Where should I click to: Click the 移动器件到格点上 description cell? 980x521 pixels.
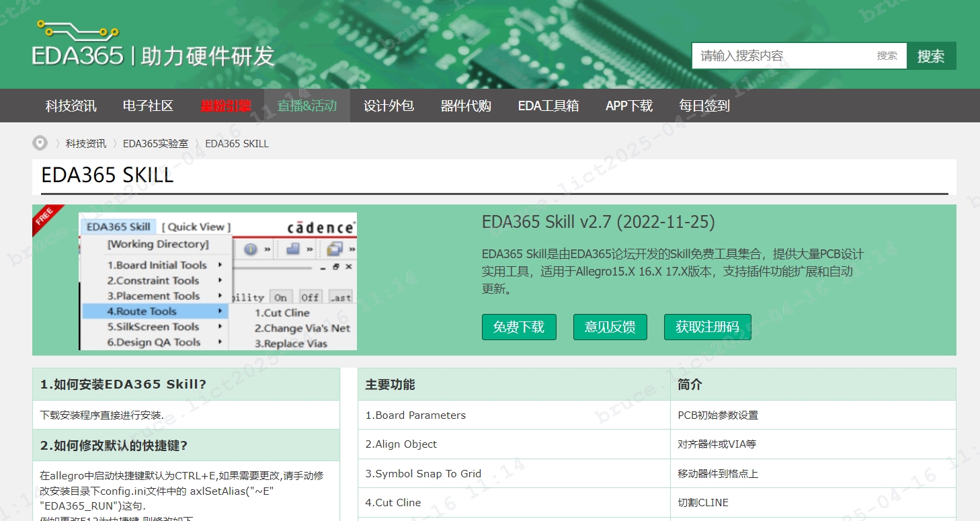813,474
